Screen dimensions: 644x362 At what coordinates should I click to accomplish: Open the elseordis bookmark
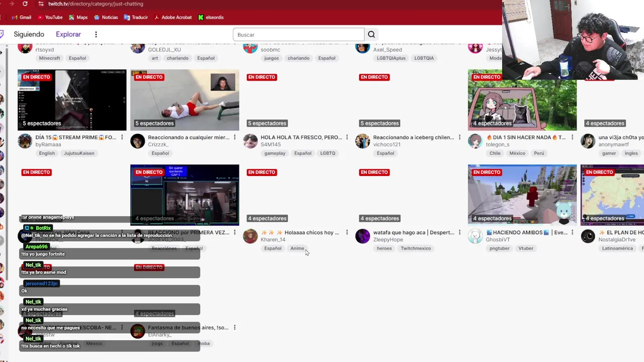click(211, 17)
